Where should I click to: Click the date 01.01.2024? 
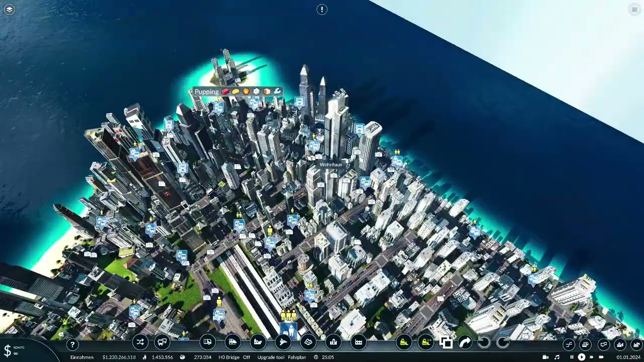628,357
